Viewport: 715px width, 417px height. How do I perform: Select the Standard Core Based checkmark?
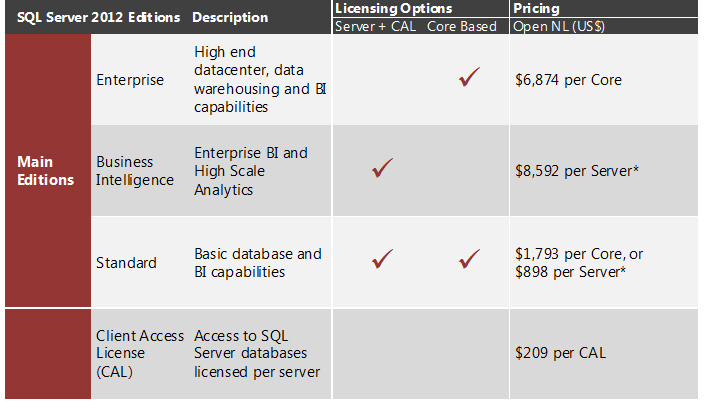[470, 260]
